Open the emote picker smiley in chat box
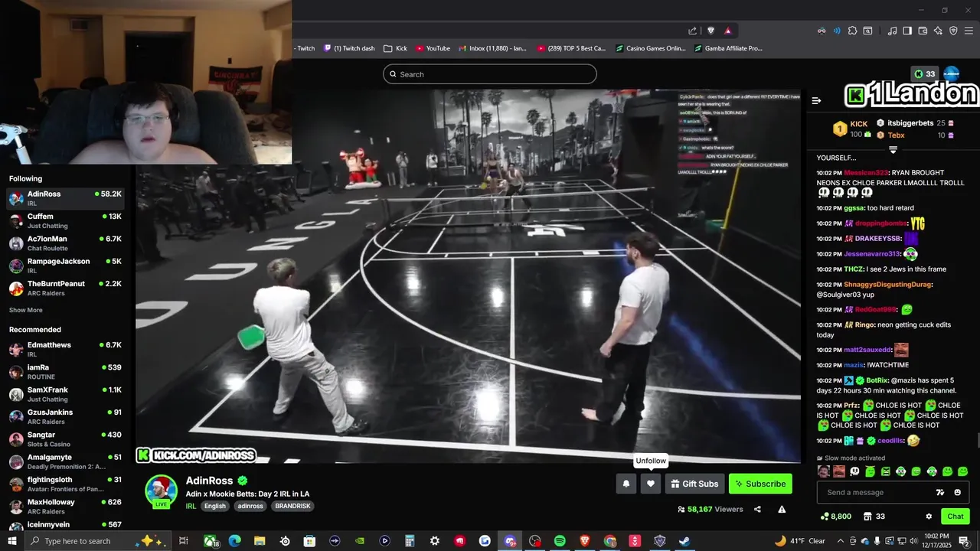 point(957,492)
